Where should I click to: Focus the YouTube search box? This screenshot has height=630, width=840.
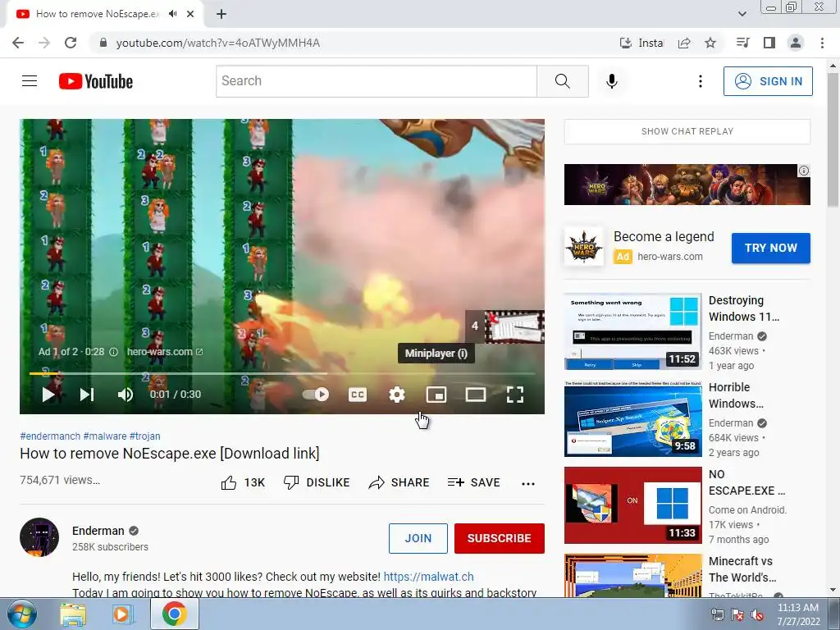pyautogui.click(x=376, y=81)
